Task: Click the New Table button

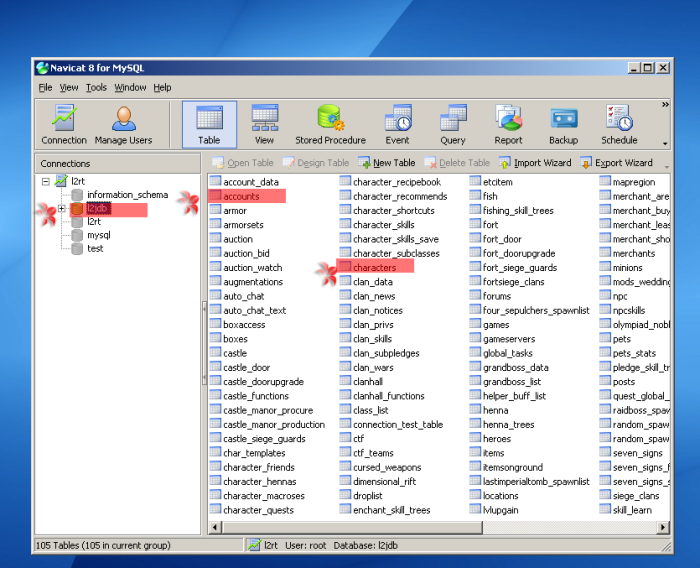Action: (387, 163)
